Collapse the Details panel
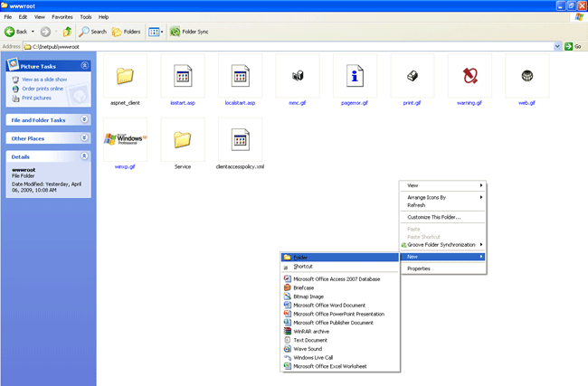 [x=85, y=155]
